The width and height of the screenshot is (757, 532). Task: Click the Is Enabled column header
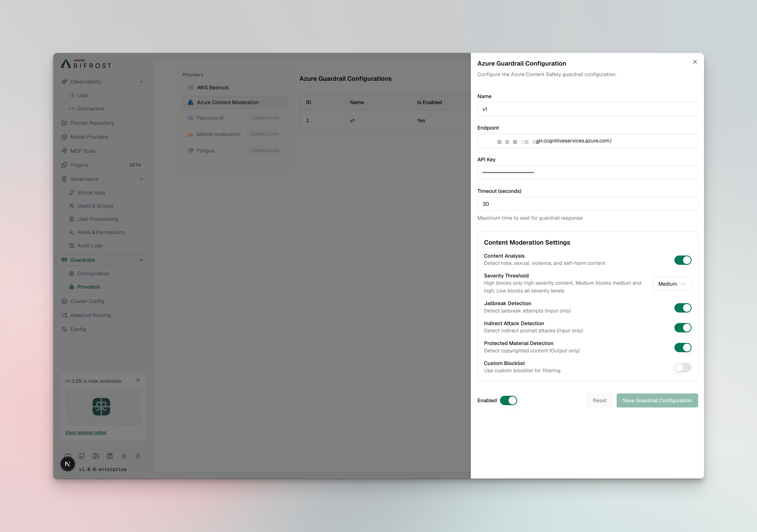point(429,102)
